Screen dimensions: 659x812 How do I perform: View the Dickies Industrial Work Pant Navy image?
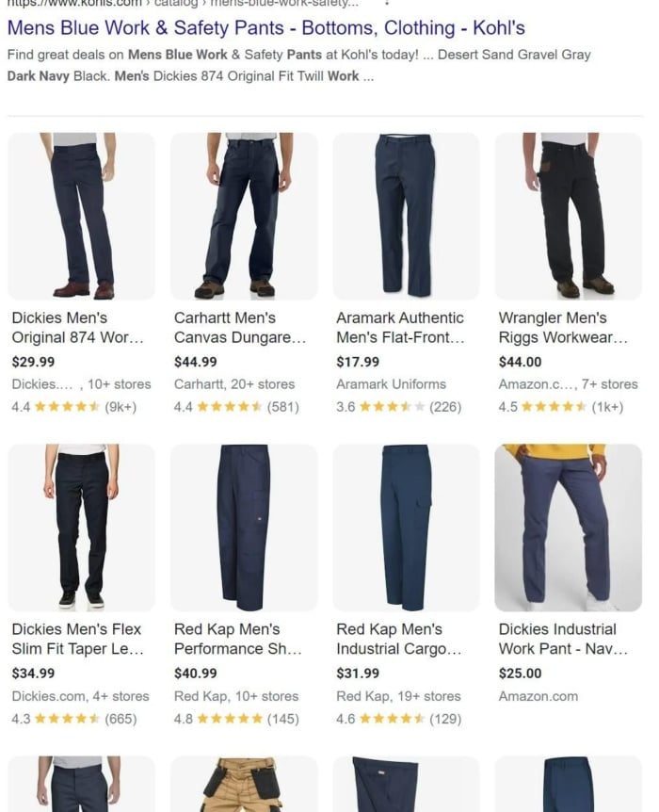click(569, 528)
